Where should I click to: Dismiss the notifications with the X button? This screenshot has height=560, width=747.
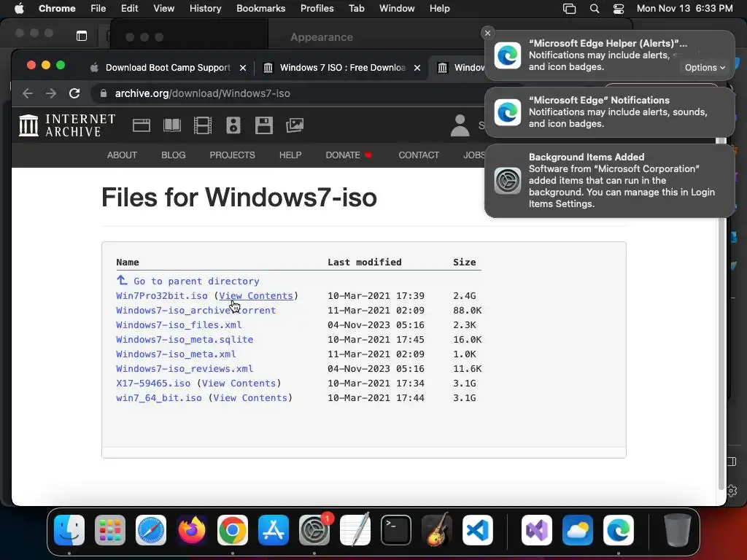487,33
